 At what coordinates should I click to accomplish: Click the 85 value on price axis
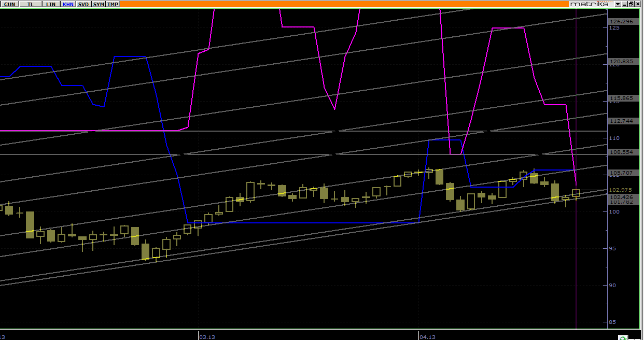613,322
